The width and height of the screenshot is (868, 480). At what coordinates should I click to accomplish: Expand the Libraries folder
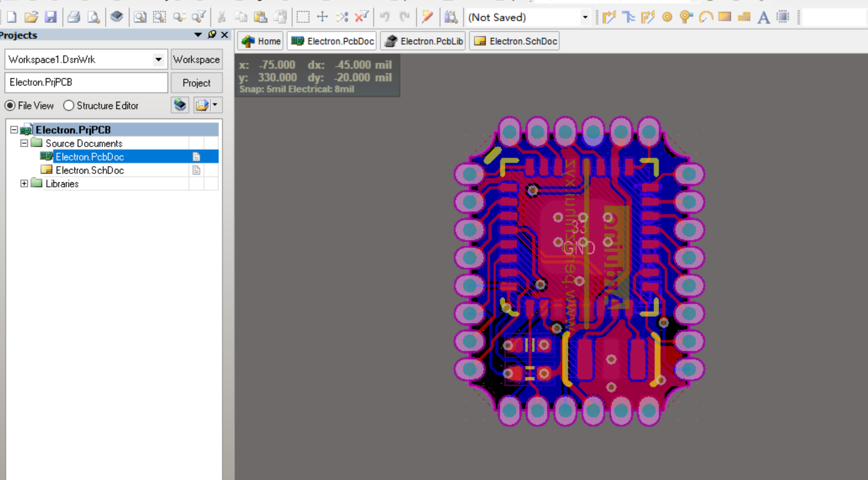tap(24, 183)
